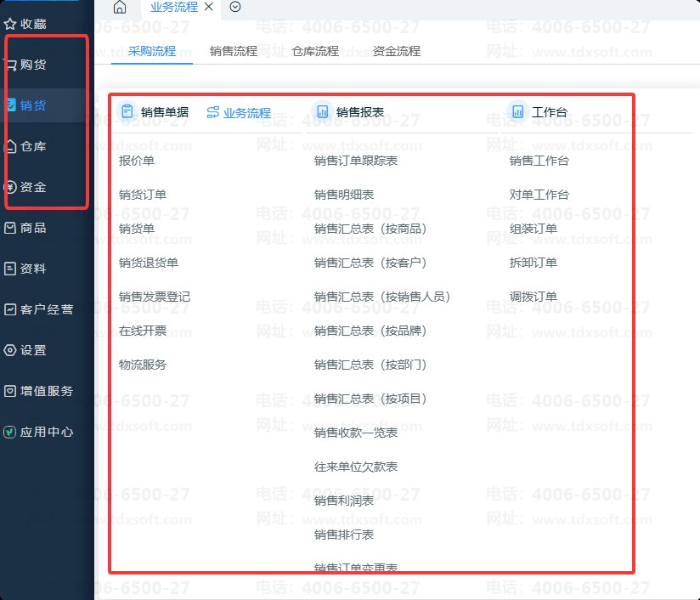Click the chart icon beside 客户经营
This screenshot has height=600, width=700.
point(10,309)
